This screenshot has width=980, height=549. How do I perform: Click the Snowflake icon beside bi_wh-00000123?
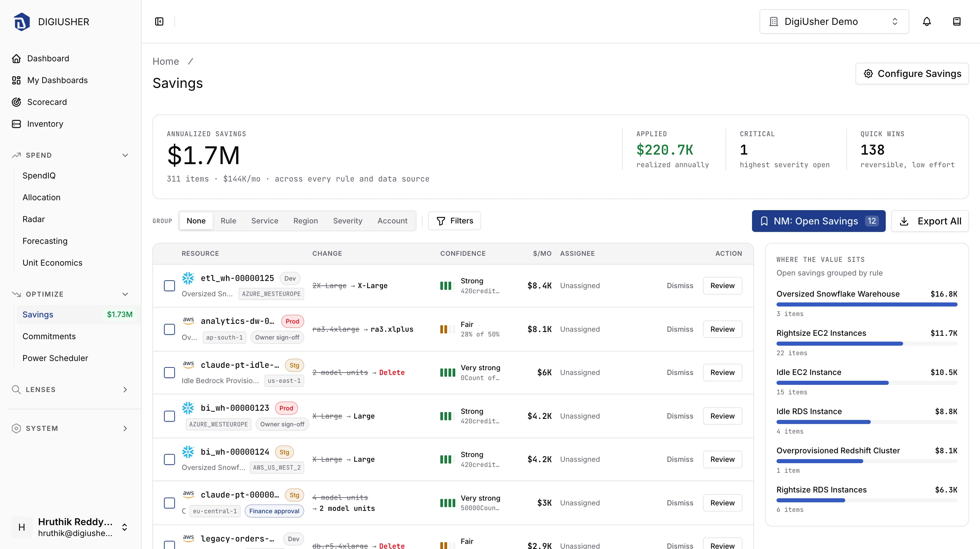(188, 408)
